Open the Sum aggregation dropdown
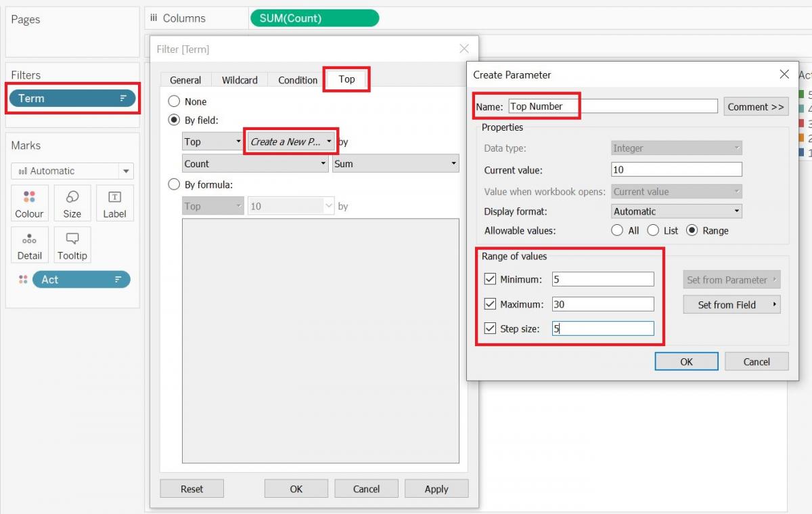The height and width of the screenshot is (514, 812). pyautogui.click(x=395, y=163)
